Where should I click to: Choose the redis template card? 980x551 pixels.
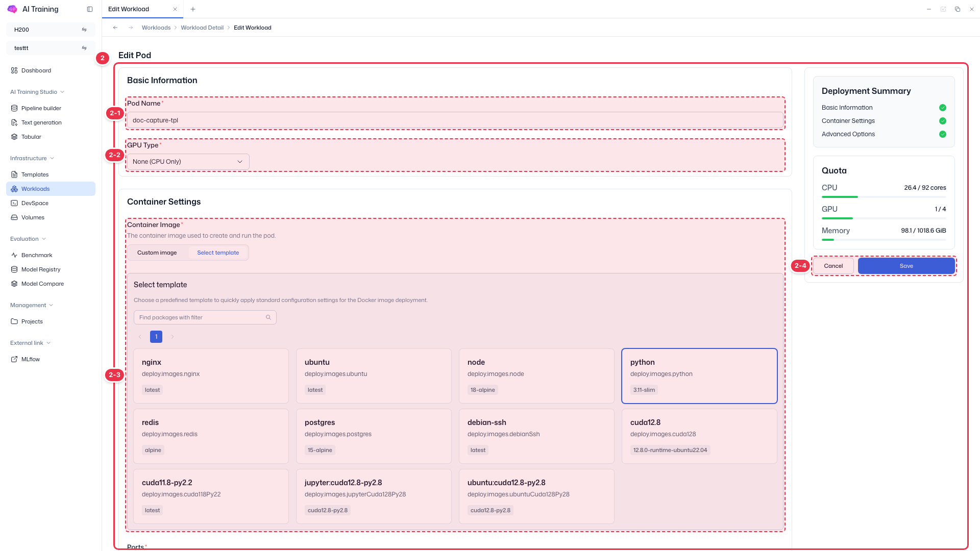point(211,436)
